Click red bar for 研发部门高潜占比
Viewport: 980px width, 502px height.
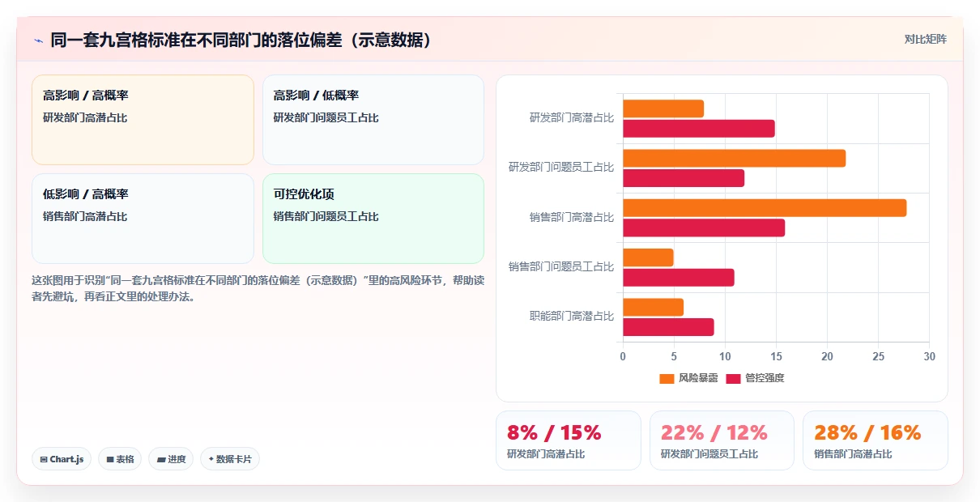tap(699, 129)
